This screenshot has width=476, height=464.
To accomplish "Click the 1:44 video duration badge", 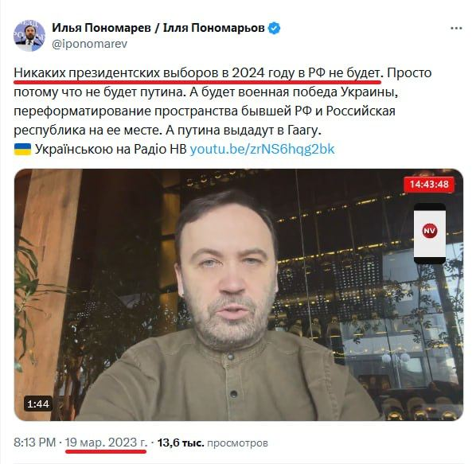I will click(38, 404).
